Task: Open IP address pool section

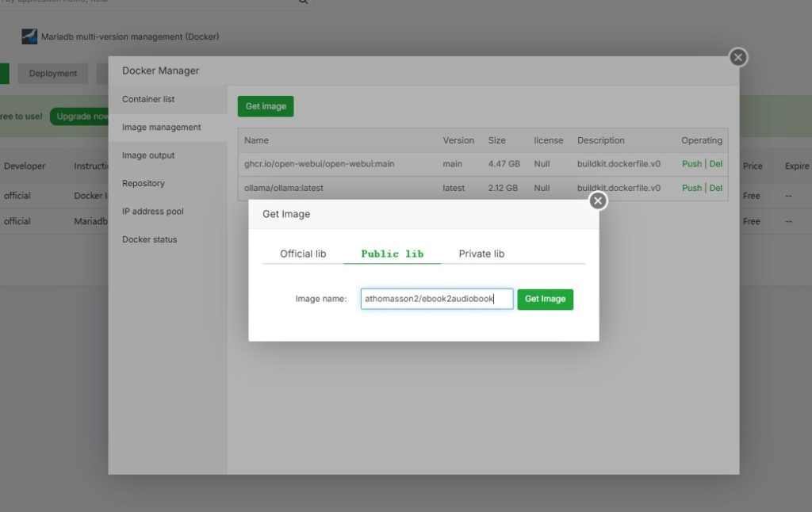Action: point(168,211)
